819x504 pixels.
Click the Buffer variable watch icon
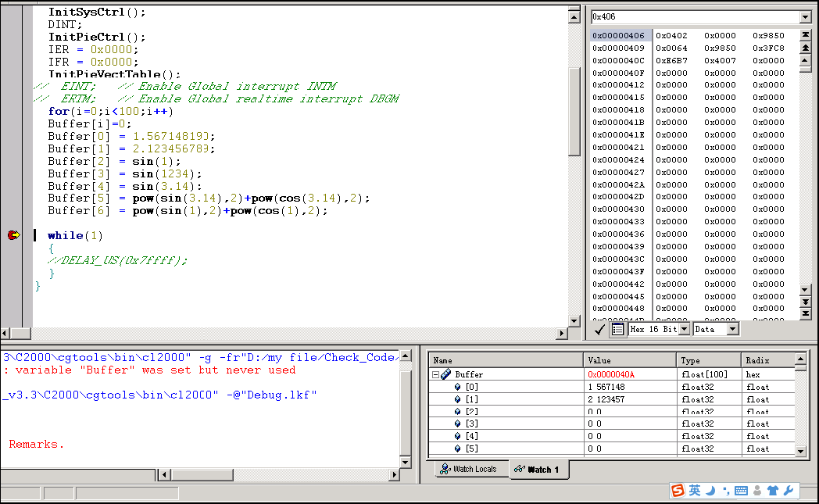[446, 374]
